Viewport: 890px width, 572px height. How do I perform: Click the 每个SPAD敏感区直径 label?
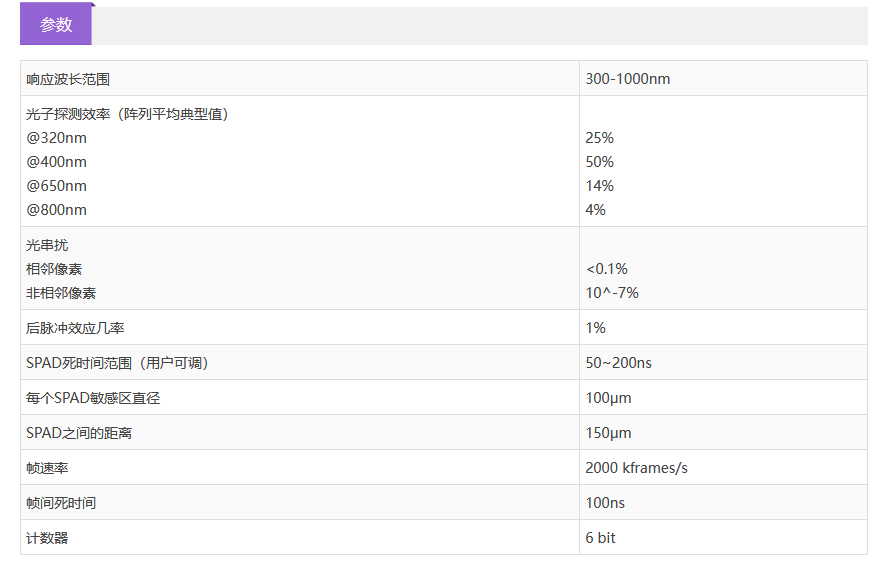(93, 398)
